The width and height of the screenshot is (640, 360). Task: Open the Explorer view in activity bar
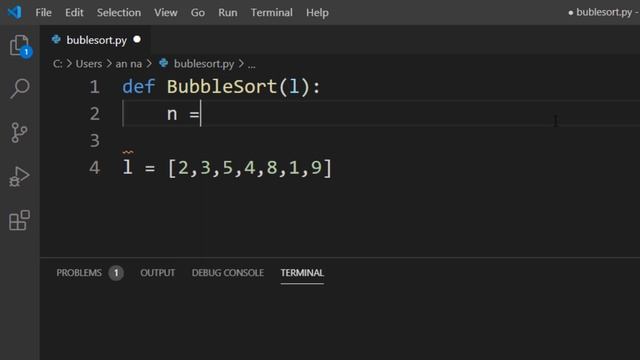tap(20, 46)
